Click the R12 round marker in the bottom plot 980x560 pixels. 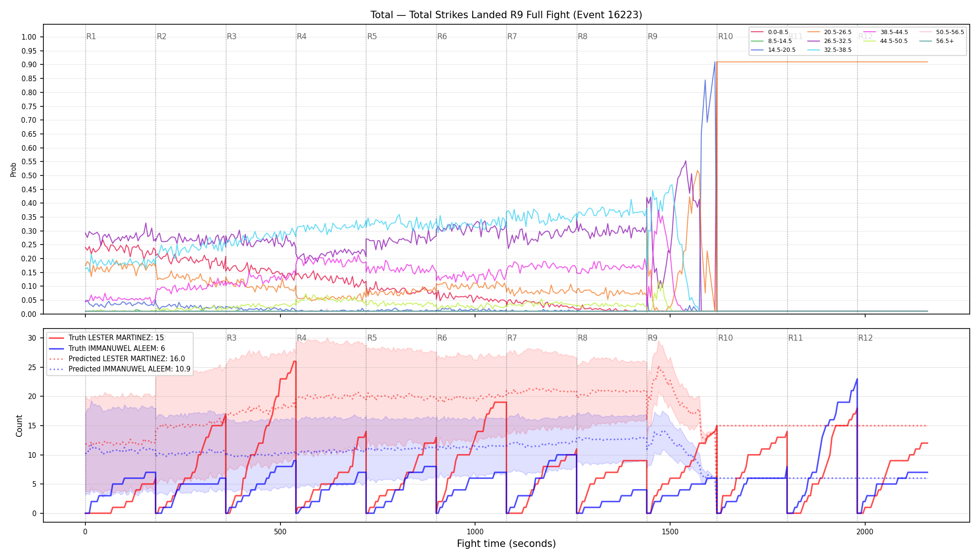[866, 338]
